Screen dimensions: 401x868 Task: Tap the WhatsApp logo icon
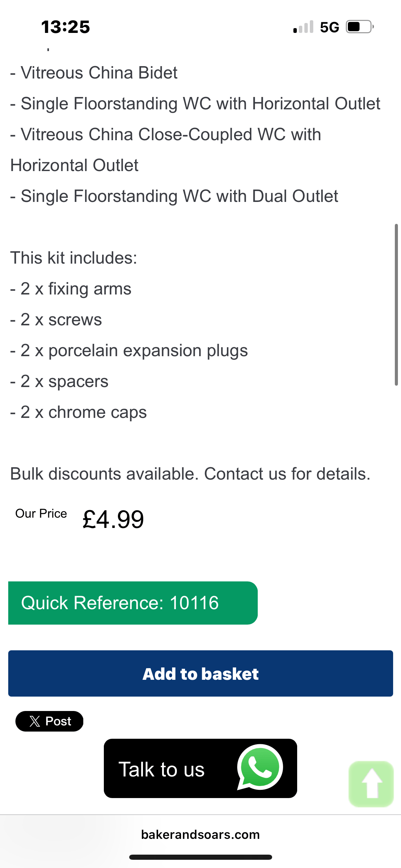pyautogui.click(x=260, y=767)
